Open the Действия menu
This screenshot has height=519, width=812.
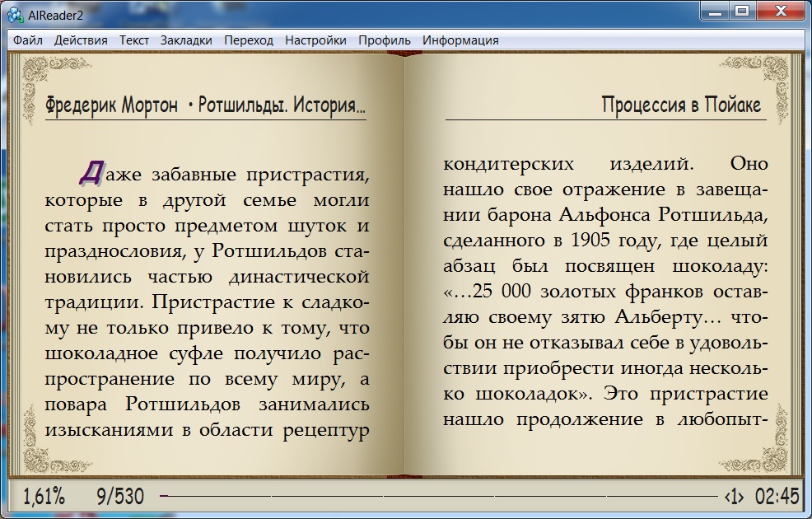point(81,40)
